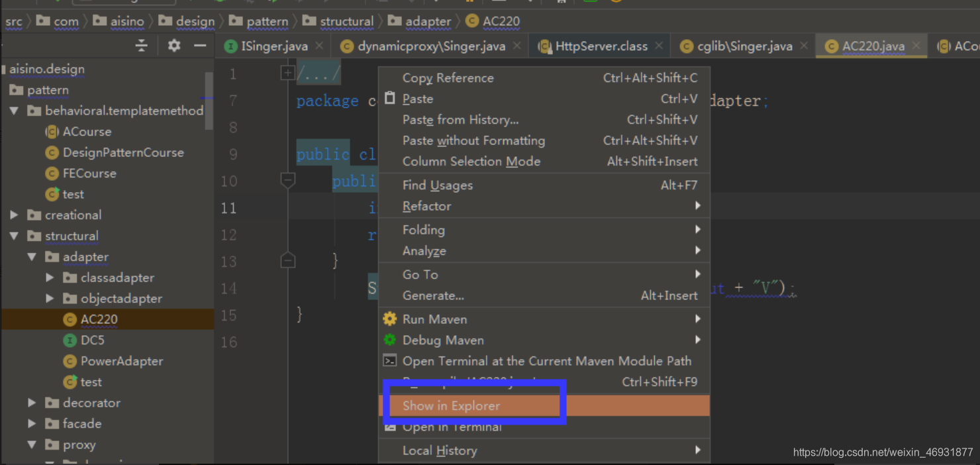980x465 pixels.
Task: Select DesignPatternCourse in project tree
Action: tap(123, 152)
